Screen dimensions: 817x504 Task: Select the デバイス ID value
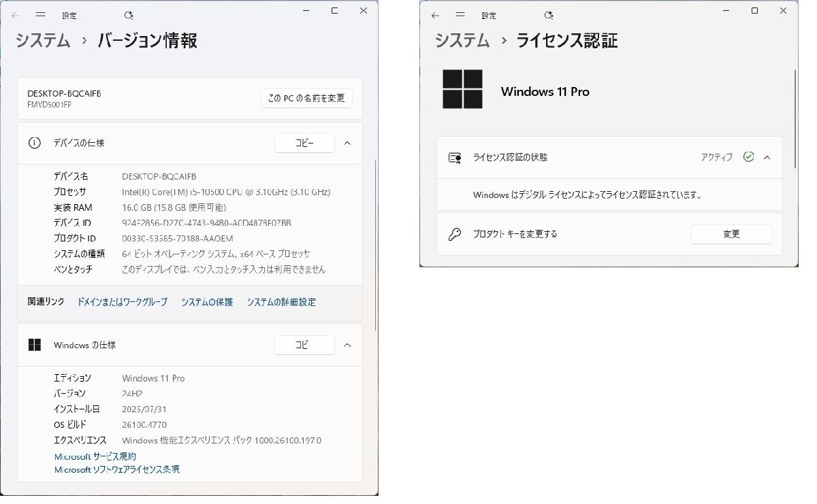[x=207, y=223]
